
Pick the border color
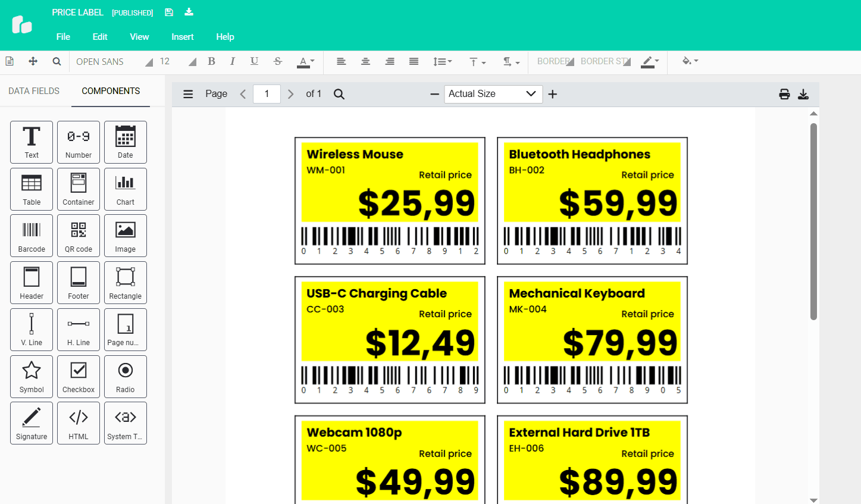[650, 62]
